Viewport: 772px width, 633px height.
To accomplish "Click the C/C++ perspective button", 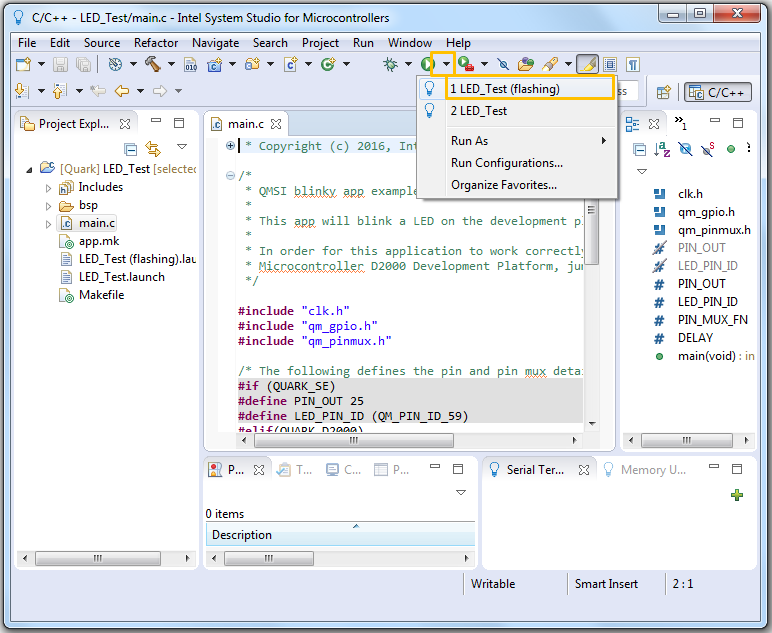I will click(718, 92).
